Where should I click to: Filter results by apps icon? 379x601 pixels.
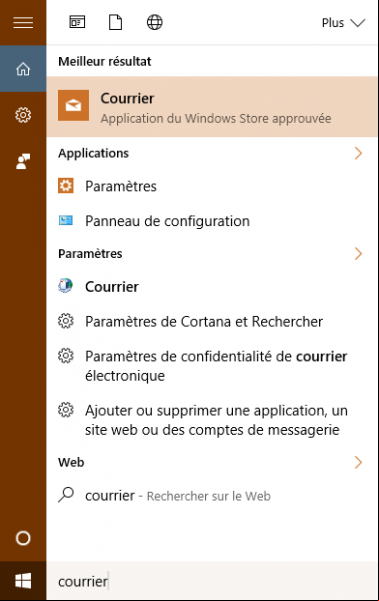(x=77, y=22)
